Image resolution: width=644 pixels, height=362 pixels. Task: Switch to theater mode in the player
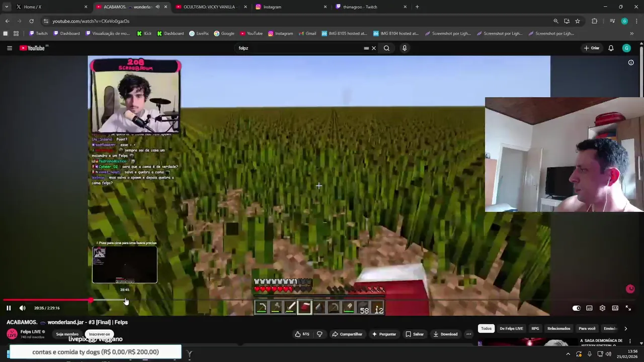coord(615,308)
